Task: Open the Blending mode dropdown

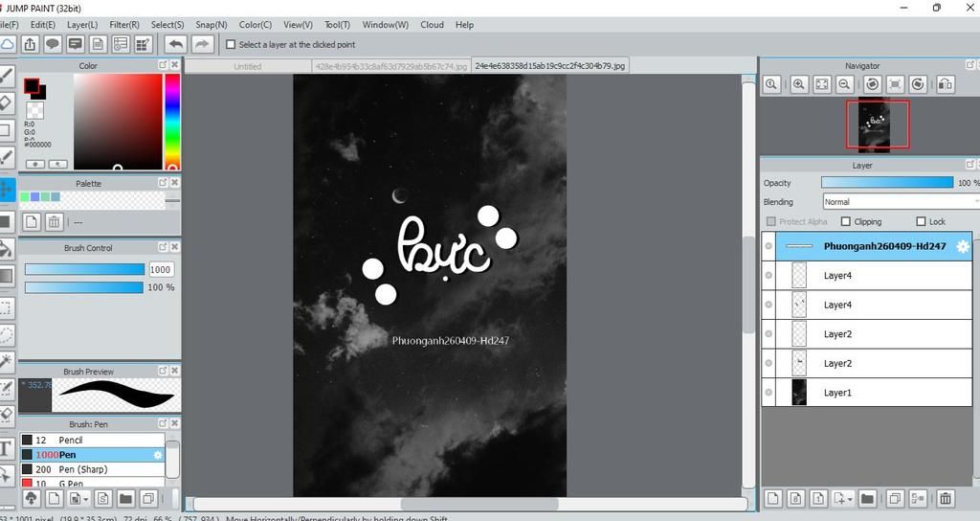Action: click(901, 201)
